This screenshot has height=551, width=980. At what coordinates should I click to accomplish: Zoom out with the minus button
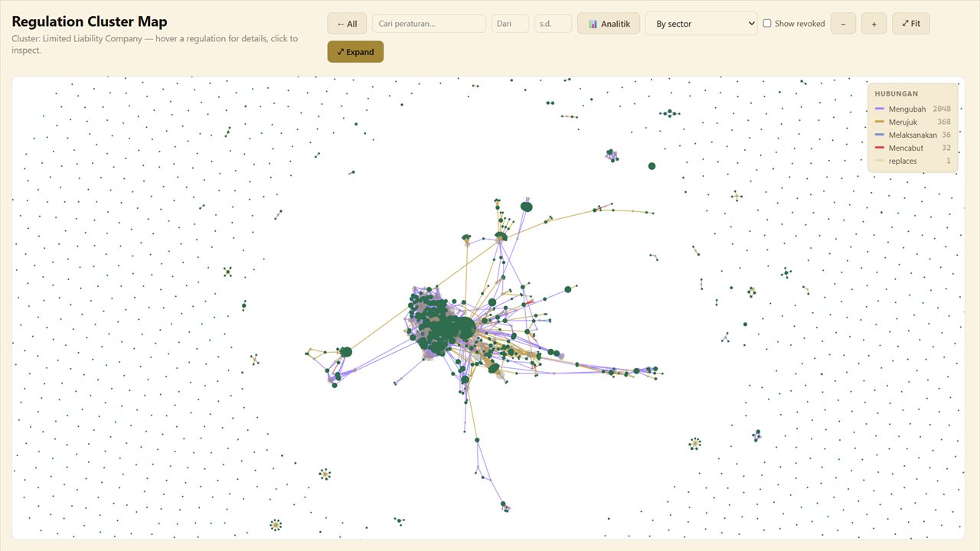click(843, 24)
